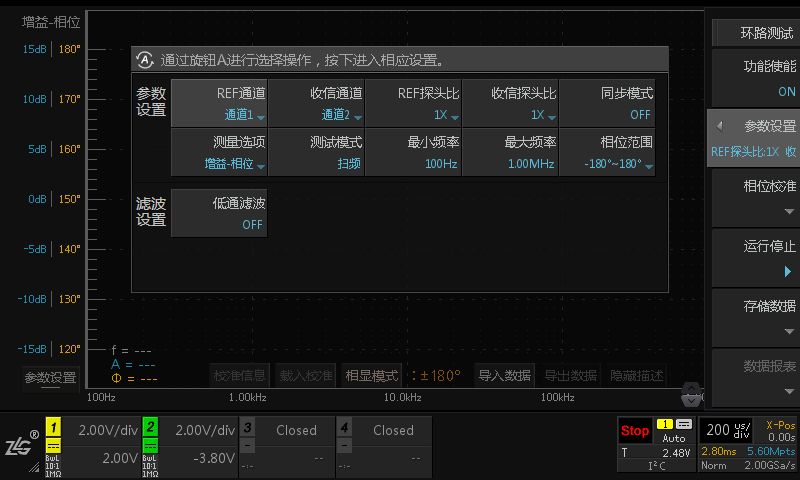The height and width of the screenshot is (480, 800).
Task: Expand 数据报表 side menu item
Action: tap(756, 378)
